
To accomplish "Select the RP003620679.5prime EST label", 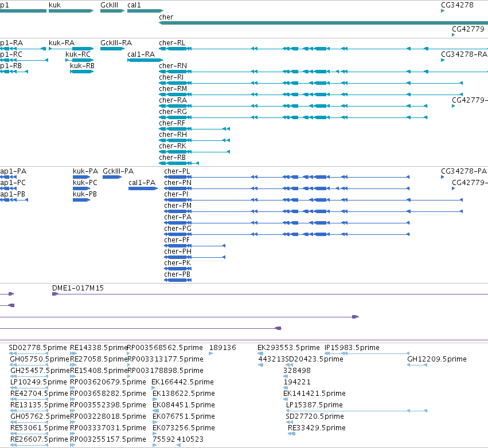I will click(108, 382).
